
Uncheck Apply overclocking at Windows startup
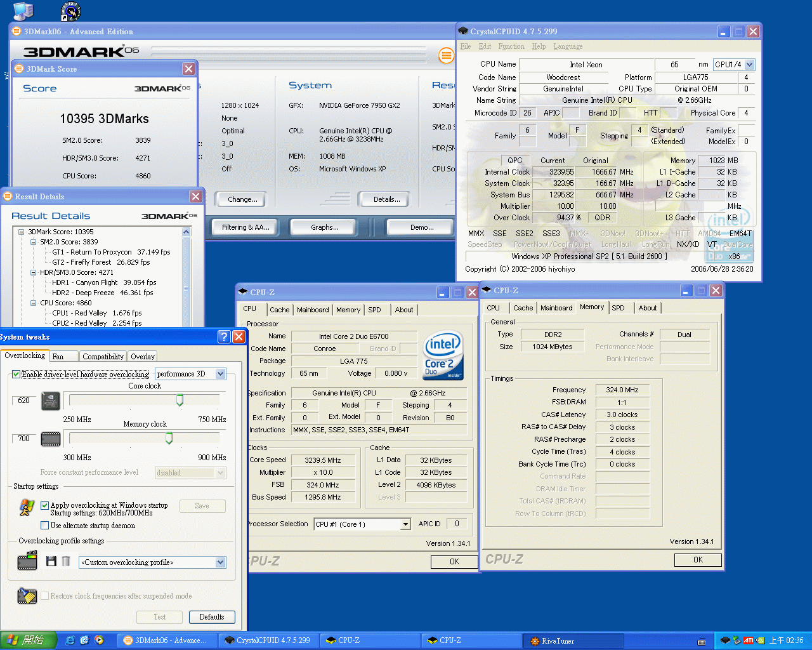(x=45, y=506)
